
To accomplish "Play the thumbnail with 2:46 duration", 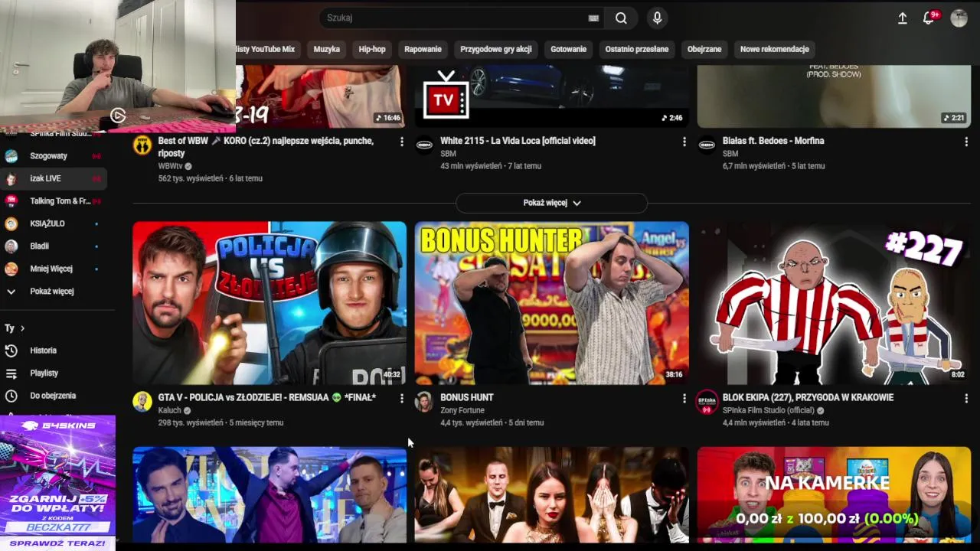I will click(x=551, y=96).
